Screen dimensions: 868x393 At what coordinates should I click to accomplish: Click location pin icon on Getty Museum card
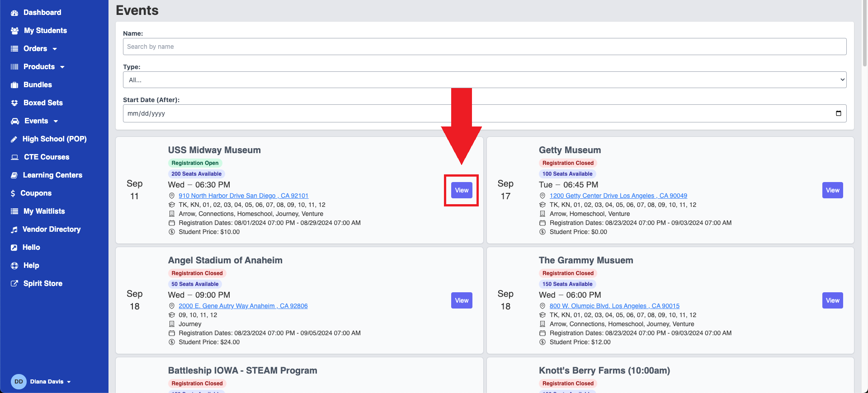click(x=542, y=196)
